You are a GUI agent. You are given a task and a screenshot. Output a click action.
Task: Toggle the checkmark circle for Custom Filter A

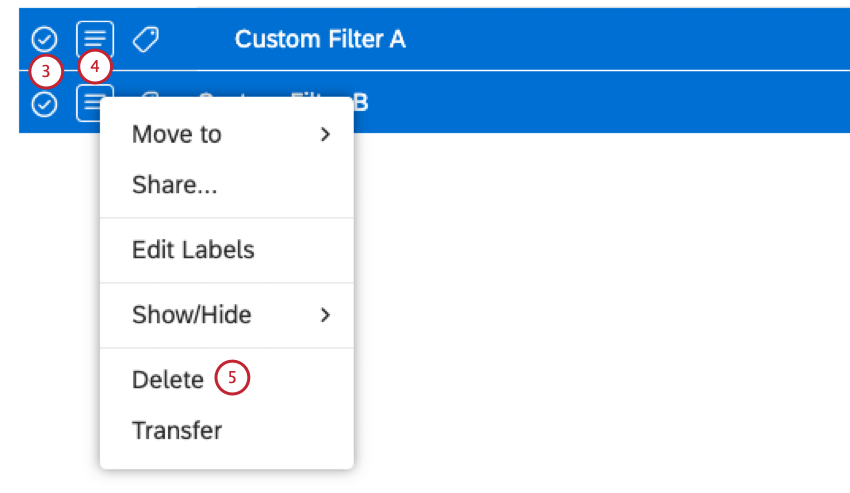pos(44,39)
